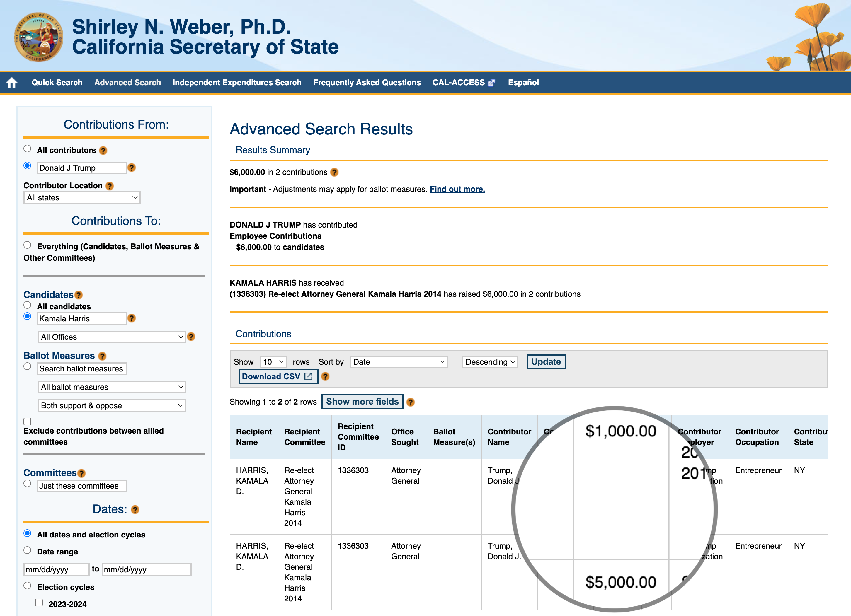The height and width of the screenshot is (616, 851).
Task: Select Search ballot measures radio button
Action: tap(27, 366)
